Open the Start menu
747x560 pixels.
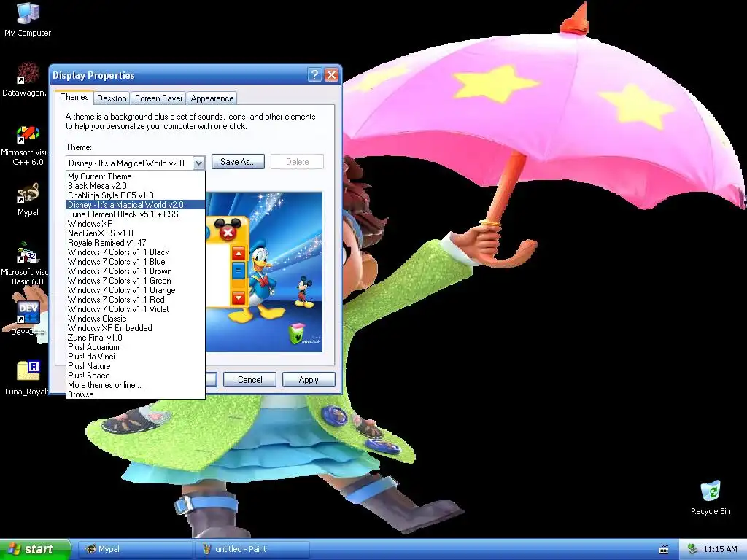coord(35,549)
